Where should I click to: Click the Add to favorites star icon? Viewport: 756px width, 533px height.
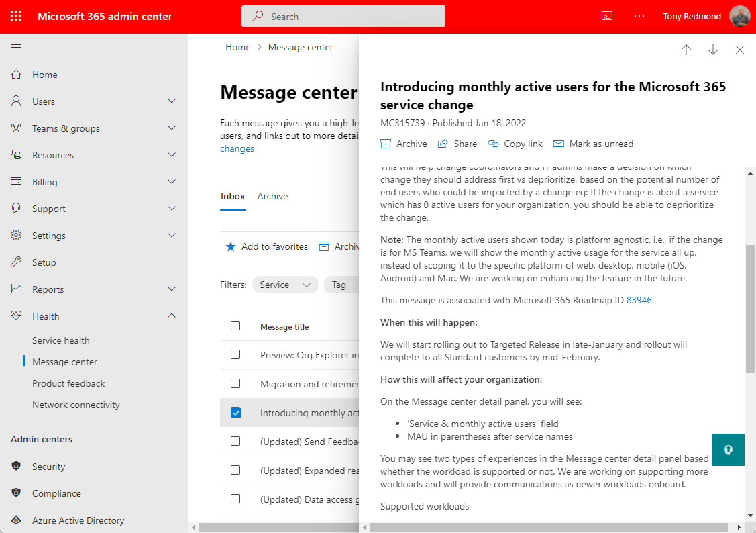pyautogui.click(x=231, y=247)
